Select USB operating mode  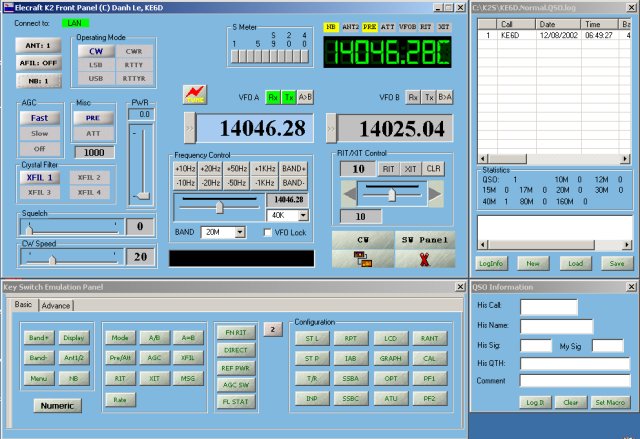(96, 78)
